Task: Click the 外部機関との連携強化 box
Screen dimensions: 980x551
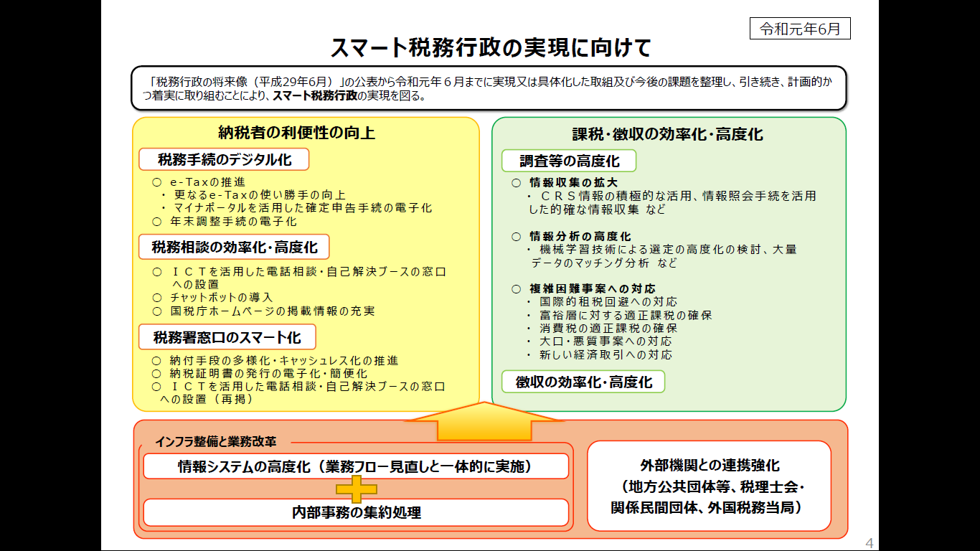Action: (x=709, y=486)
